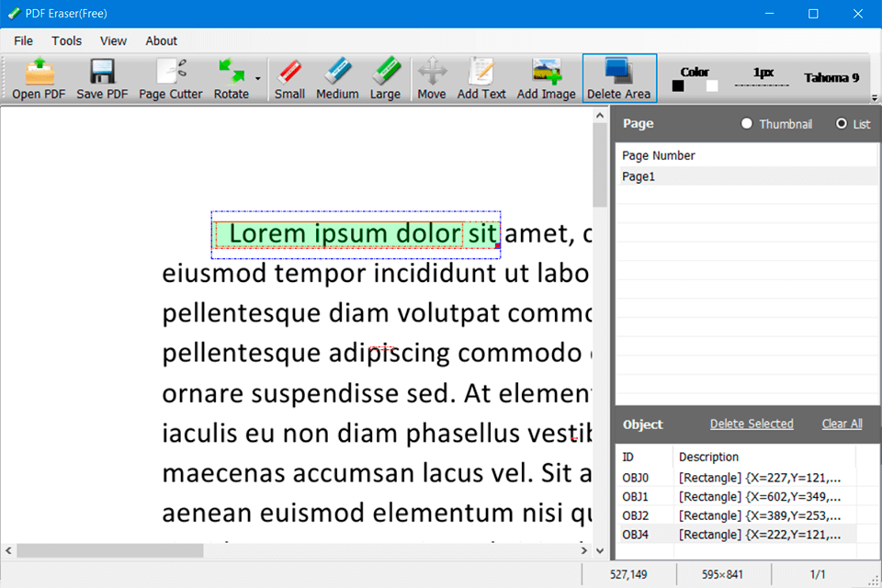Select object row OBJ2

click(737, 515)
